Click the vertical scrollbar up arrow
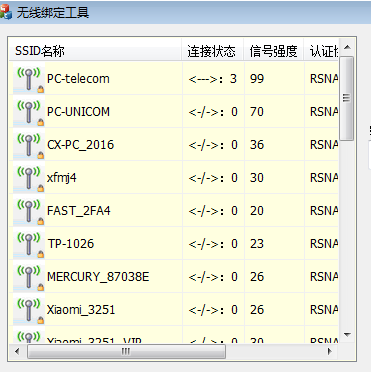 point(347,47)
